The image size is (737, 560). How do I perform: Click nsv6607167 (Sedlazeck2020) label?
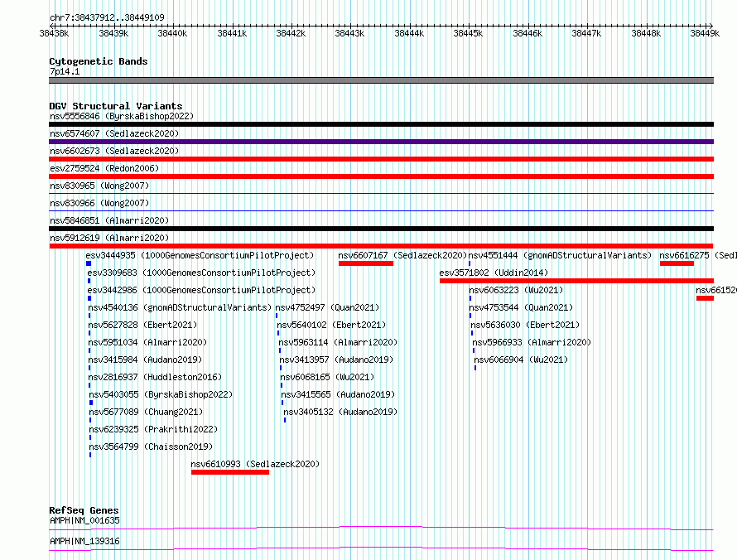pos(402,255)
